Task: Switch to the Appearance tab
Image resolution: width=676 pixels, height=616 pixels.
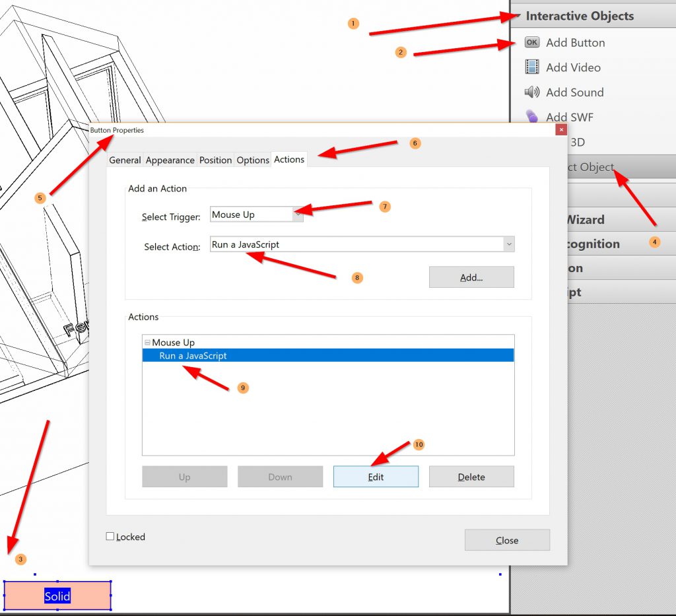Action: click(x=170, y=160)
